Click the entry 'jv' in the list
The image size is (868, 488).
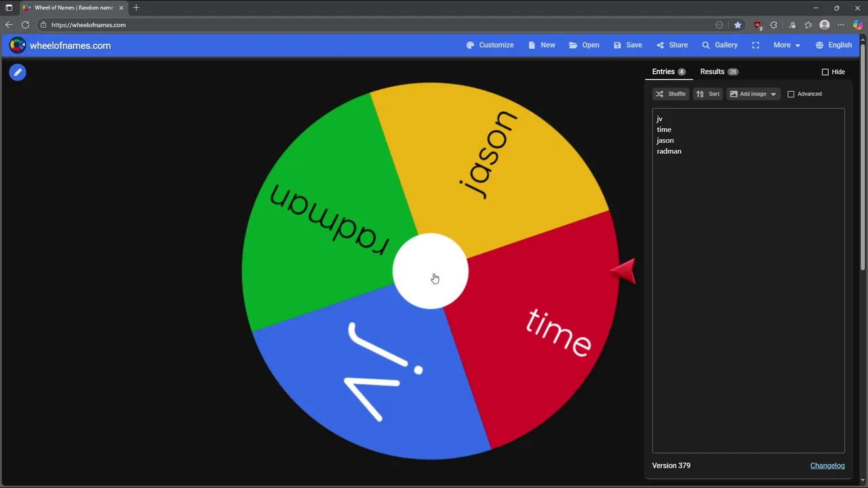tap(659, 119)
